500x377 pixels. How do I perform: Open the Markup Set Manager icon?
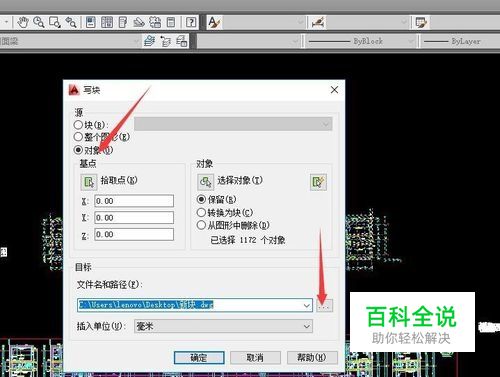point(155,22)
